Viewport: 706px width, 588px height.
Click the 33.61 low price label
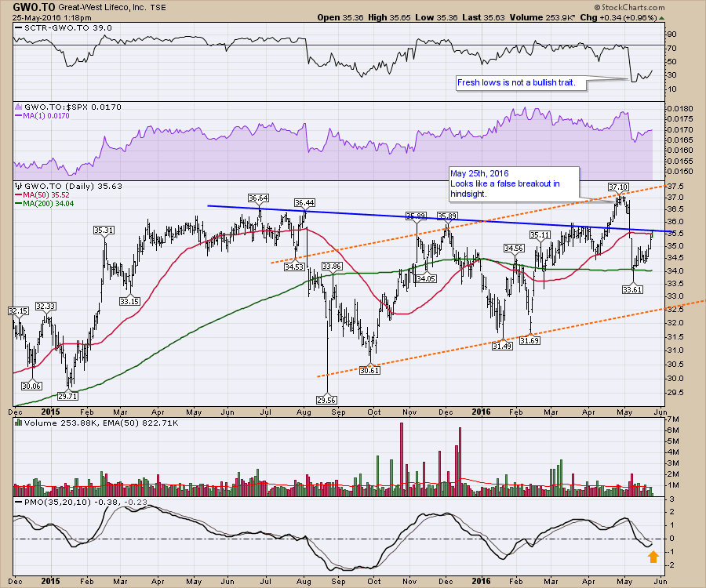(632, 290)
